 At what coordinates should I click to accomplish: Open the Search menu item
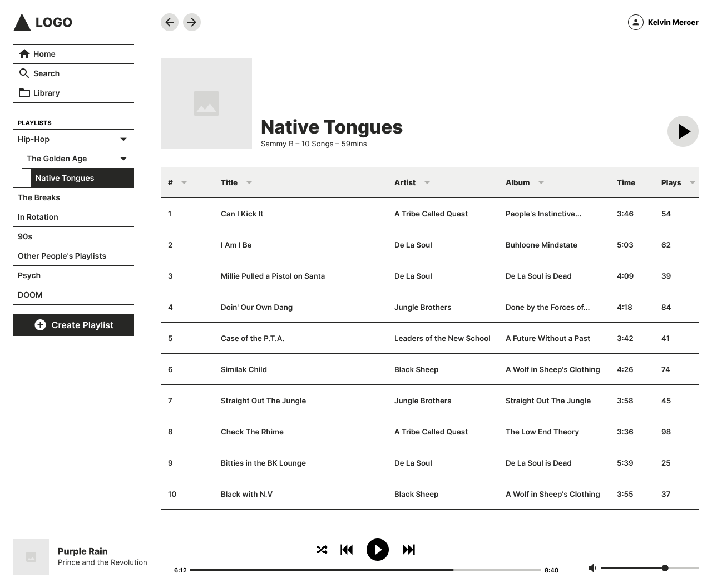pyautogui.click(x=73, y=73)
